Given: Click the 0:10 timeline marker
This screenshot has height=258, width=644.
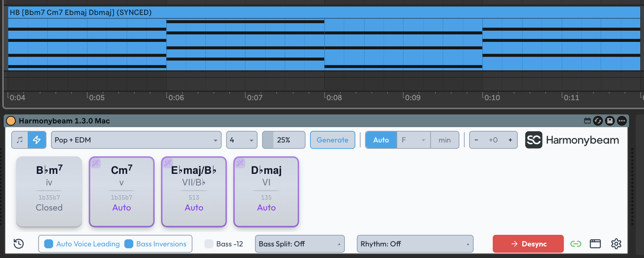Looking at the screenshot, I should (492, 98).
